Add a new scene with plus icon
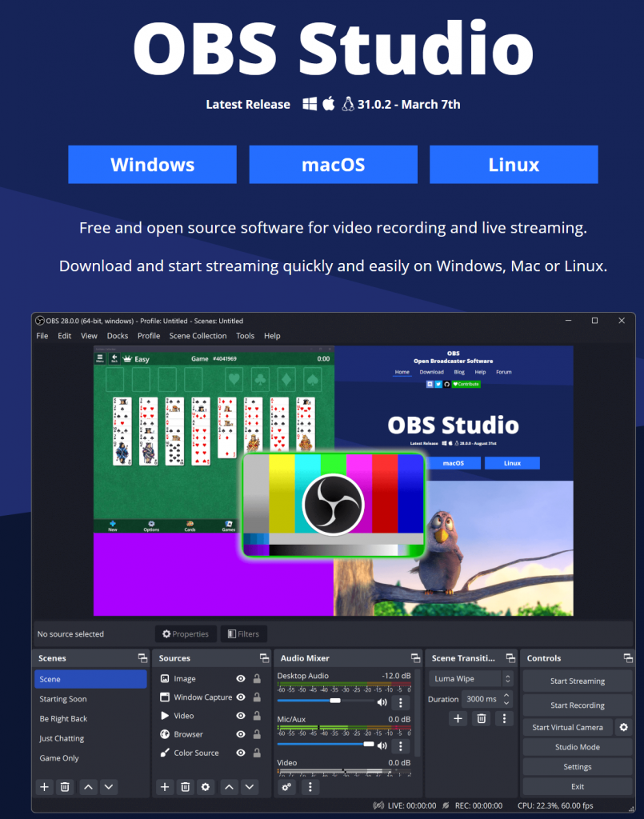 tap(44, 787)
